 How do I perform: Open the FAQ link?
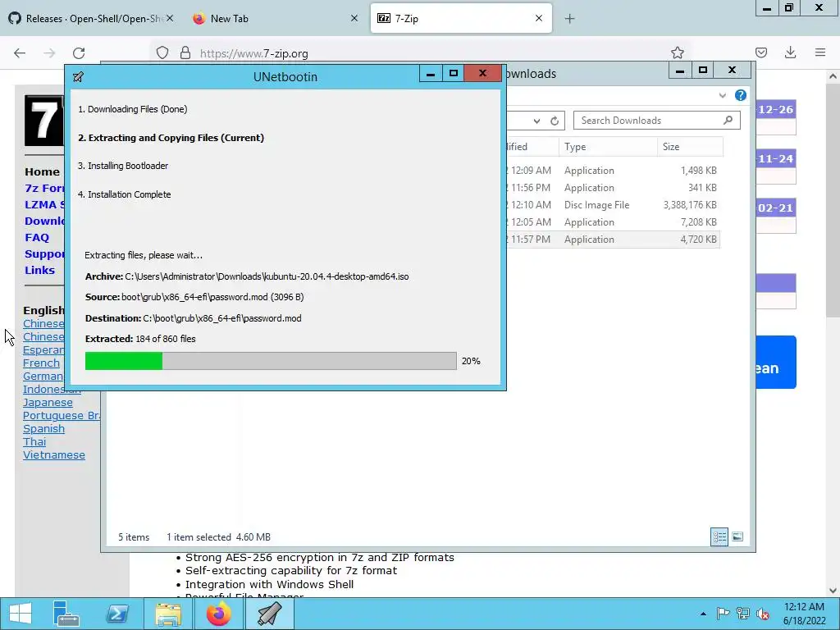point(36,237)
